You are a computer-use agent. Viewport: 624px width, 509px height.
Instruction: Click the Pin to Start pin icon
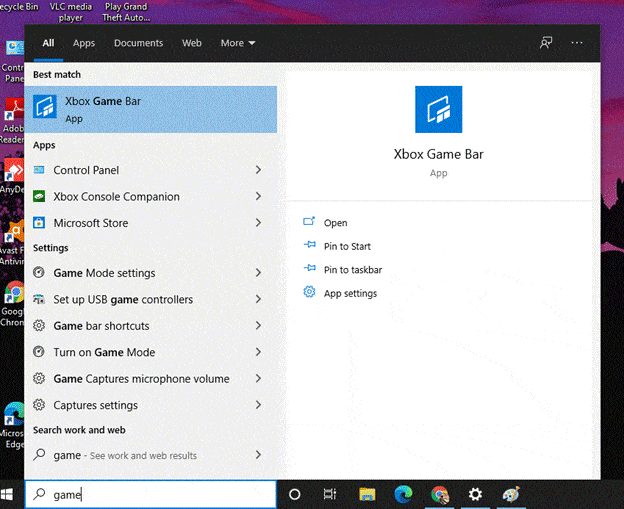(x=310, y=245)
